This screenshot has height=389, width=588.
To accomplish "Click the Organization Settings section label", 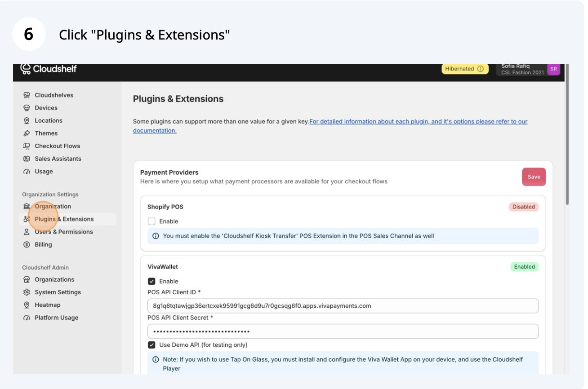I will tap(50, 194).
